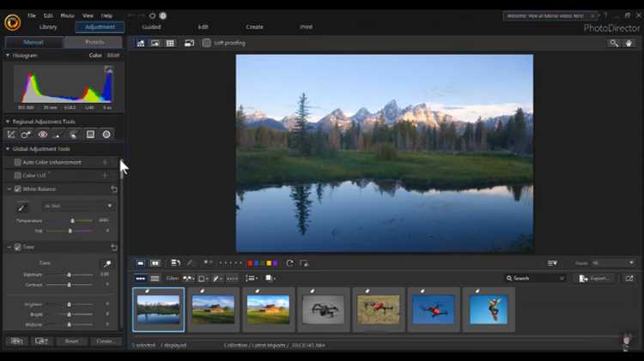Show one photo at a time
Screen dimensions: 644x361
(141, 263)
